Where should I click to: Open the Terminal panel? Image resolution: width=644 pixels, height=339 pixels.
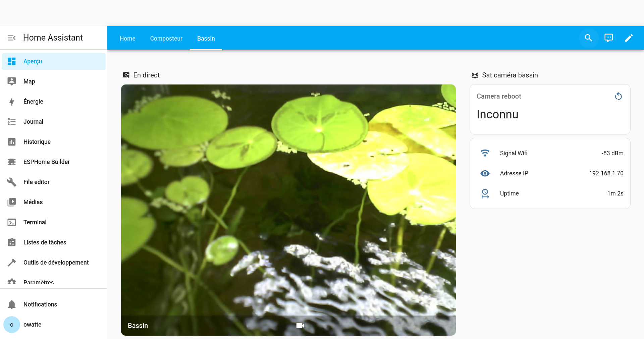coord(35,222)
